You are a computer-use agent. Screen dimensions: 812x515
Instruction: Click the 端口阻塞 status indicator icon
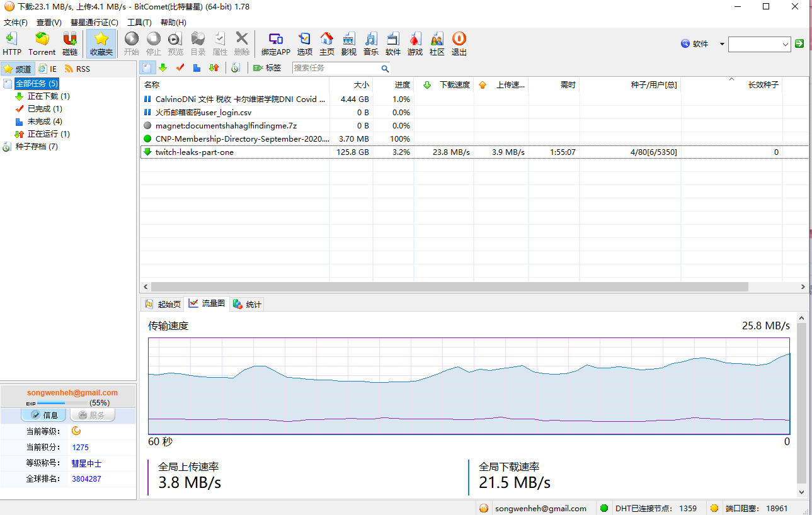[714, 508]
